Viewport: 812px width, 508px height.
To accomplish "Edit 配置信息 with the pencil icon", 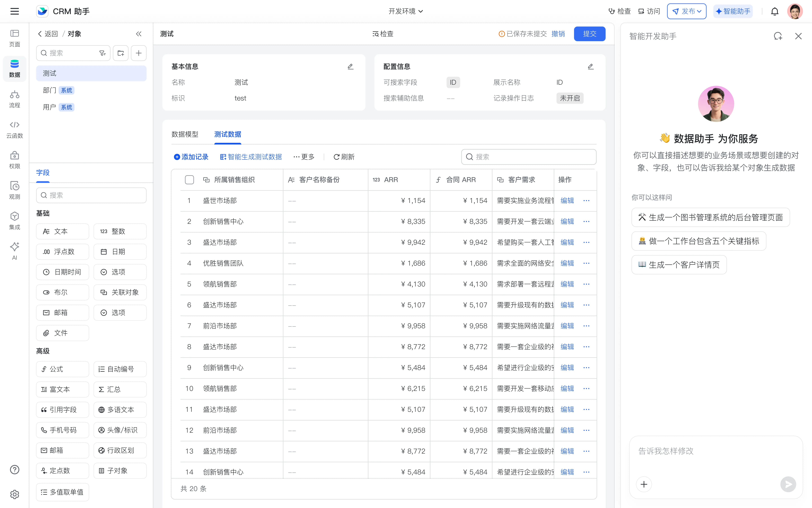I will tap(591, 66).
